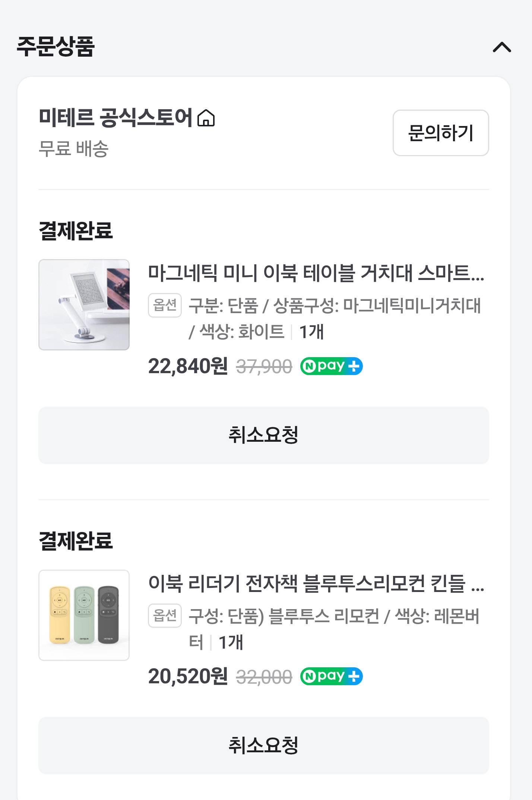Image resolution: width=532 pixels, height=800 pixels.
Task: Tap the 옵션 badge on the stand product
Action: point(165,305)
